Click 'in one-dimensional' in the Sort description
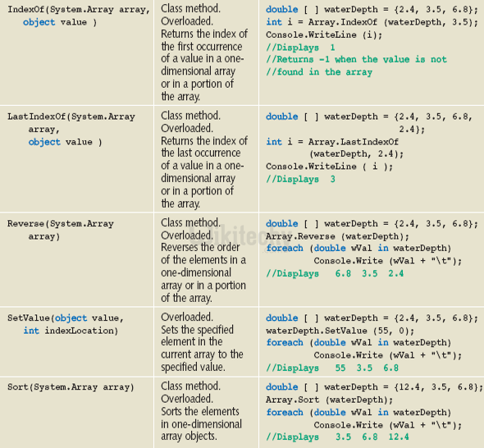This screenshot has height=448, width=484. coord(201,424)
